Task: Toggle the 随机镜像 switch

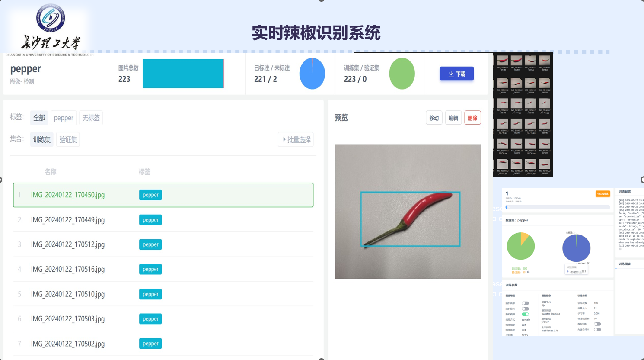Action: 525,303
